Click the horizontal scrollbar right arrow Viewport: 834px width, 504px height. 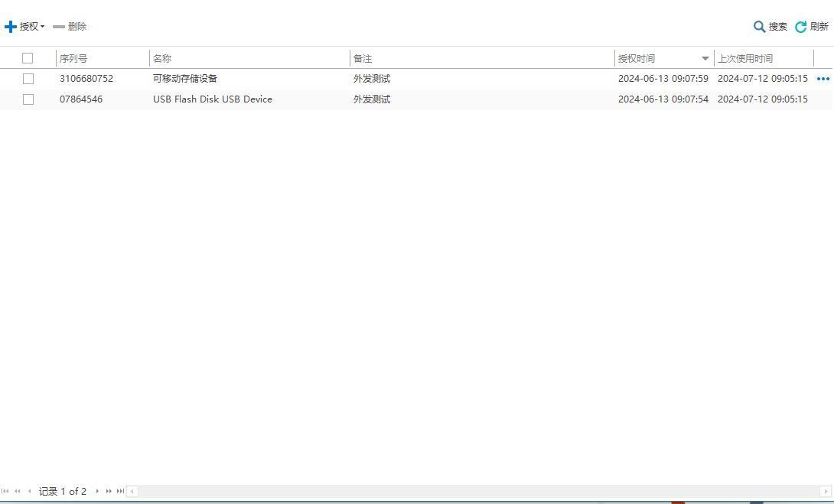click(826, 491)
